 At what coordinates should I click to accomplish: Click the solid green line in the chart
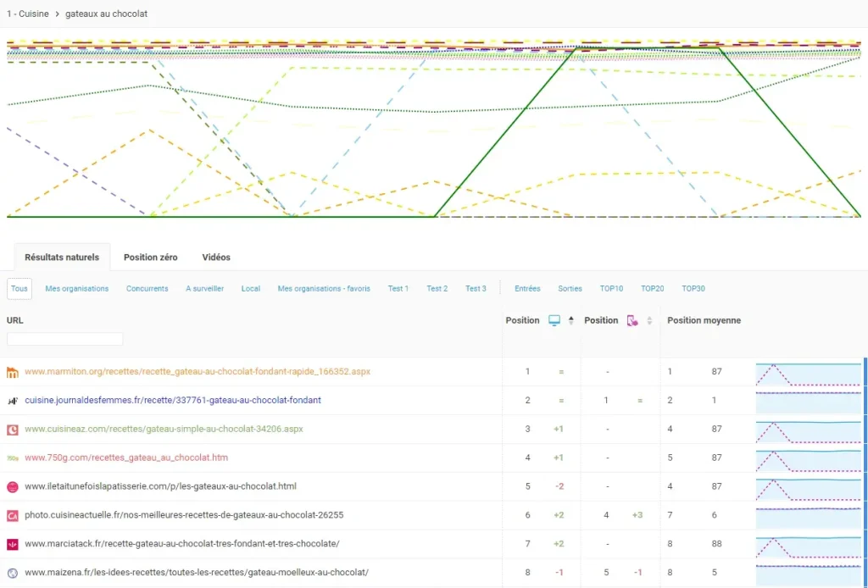(504, 133)
